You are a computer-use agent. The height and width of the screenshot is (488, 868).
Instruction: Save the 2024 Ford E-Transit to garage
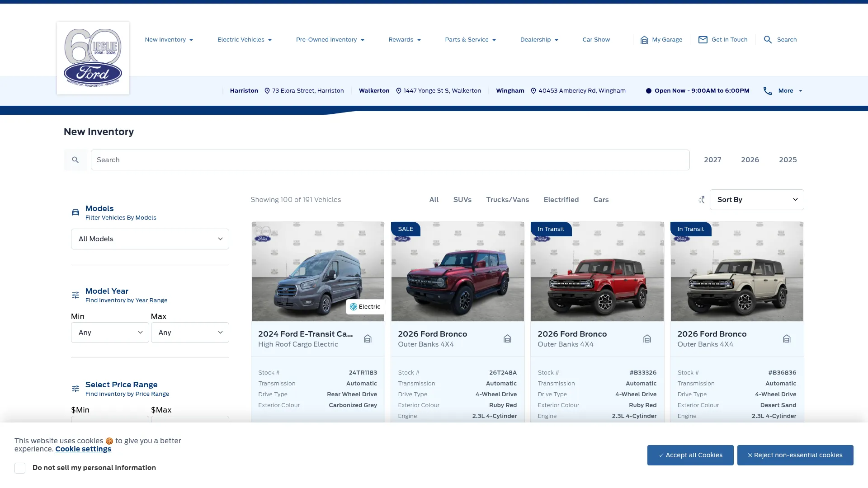[x=368, y=339]
